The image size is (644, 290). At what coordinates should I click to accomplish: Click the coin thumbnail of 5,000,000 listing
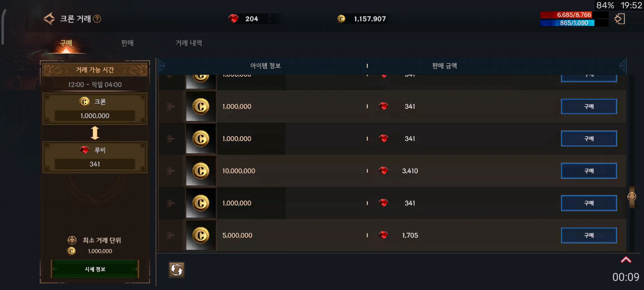tap(201, 235)
